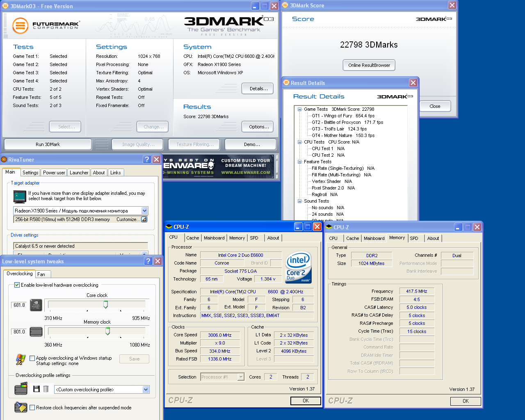Open Cache tab in left CPU-Z window

[192, 238]
